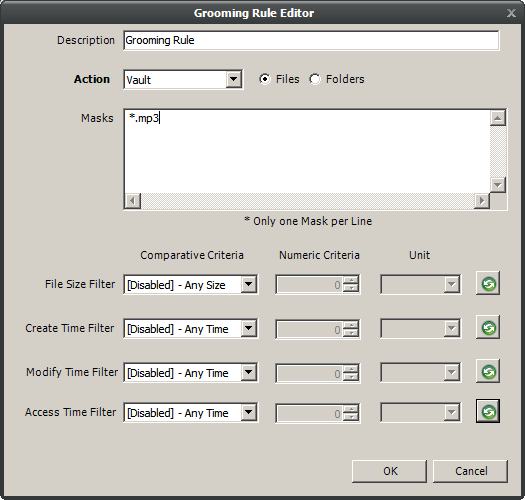Click the Masks horizontal scrollbar left arrow
This screenshot has width=525, height=500.
(x=133, y=201)
